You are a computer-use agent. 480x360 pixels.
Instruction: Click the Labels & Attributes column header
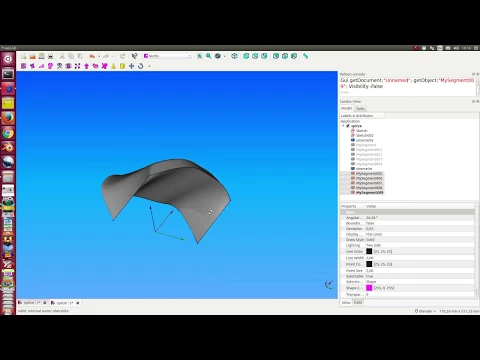point(362,116)
